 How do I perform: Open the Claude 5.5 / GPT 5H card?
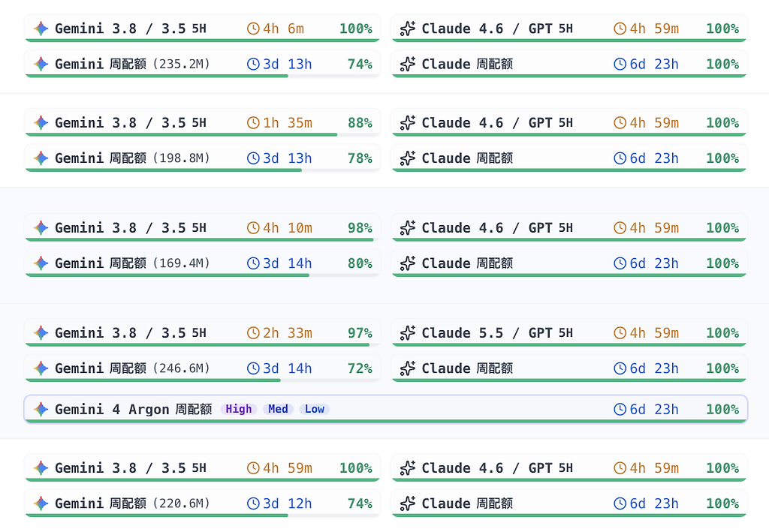[x=569, y=333]
